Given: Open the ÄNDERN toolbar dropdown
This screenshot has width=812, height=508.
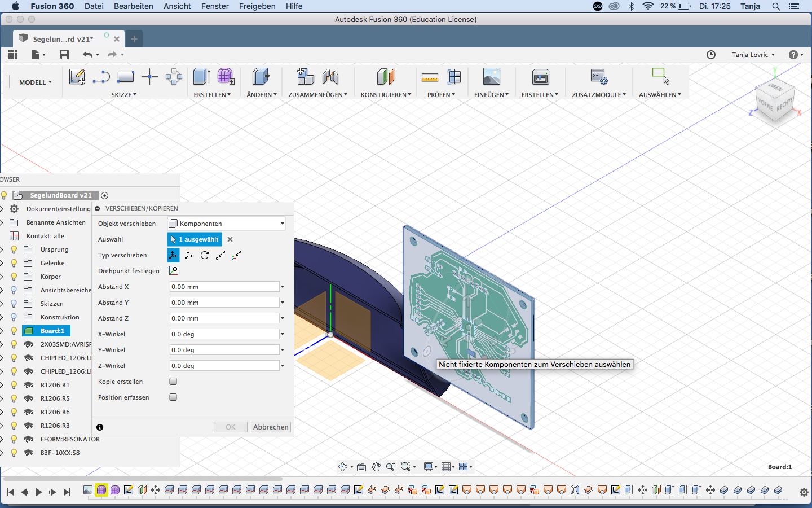Looking at the screenshot, I should (262, 95).
